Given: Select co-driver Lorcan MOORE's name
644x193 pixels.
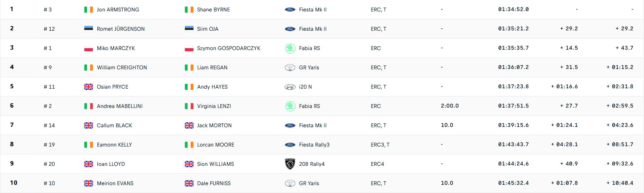Looking at the screenshot, I should click(216, 145).
